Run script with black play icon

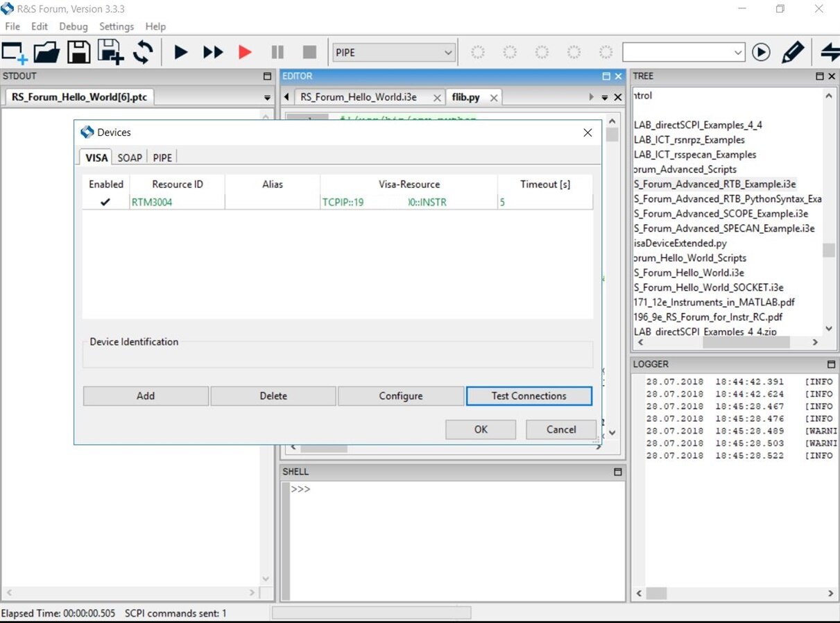tap(180, 53)
